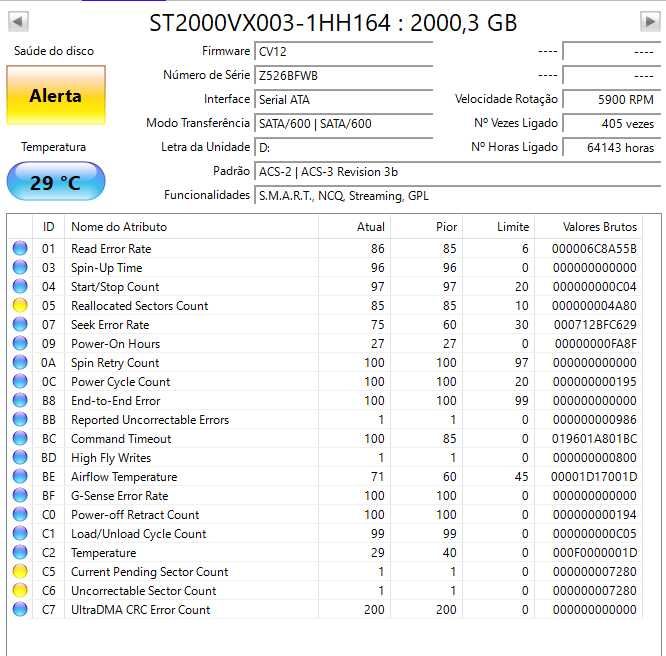The height and width of the screenshot is (656, 666).
Task: Click the Padrão field ACS-2 | ACS-3
Action: coord(457,172)
